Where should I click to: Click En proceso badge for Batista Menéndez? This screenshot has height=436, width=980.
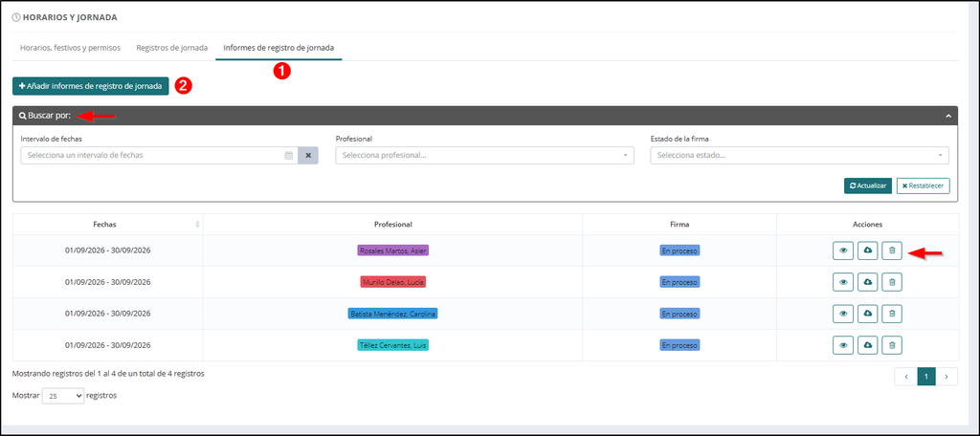[x=679, y=313]
